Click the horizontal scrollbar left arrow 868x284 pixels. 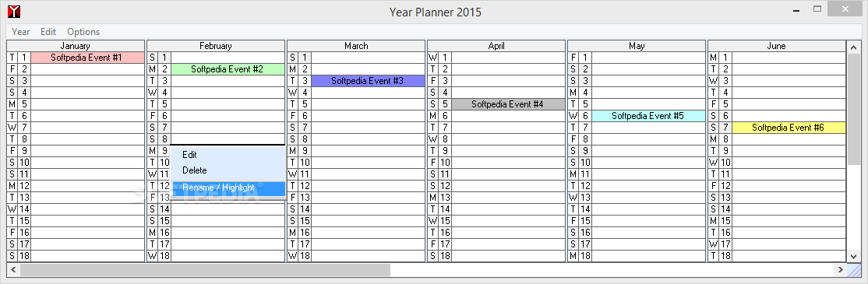click(x=13, y=270)
